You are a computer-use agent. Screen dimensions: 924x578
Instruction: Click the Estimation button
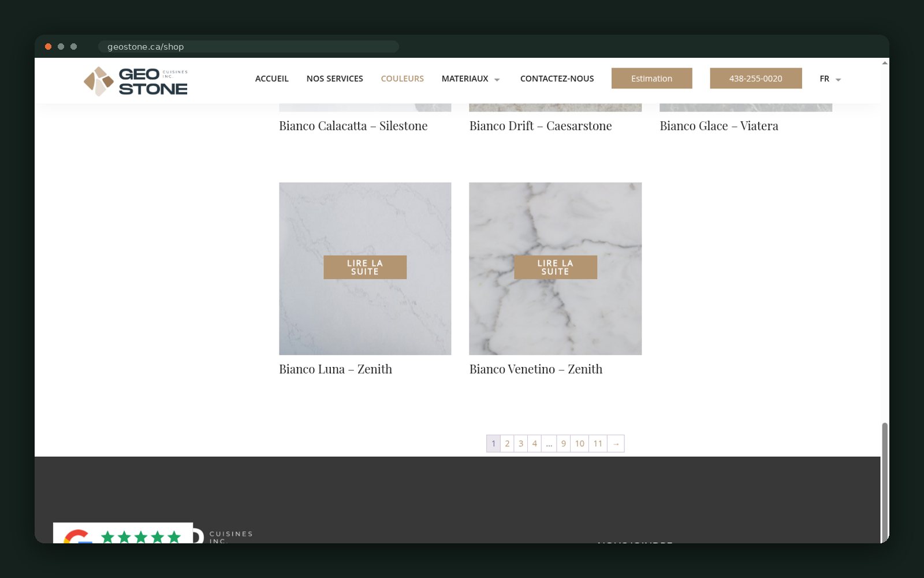[651, 79]
